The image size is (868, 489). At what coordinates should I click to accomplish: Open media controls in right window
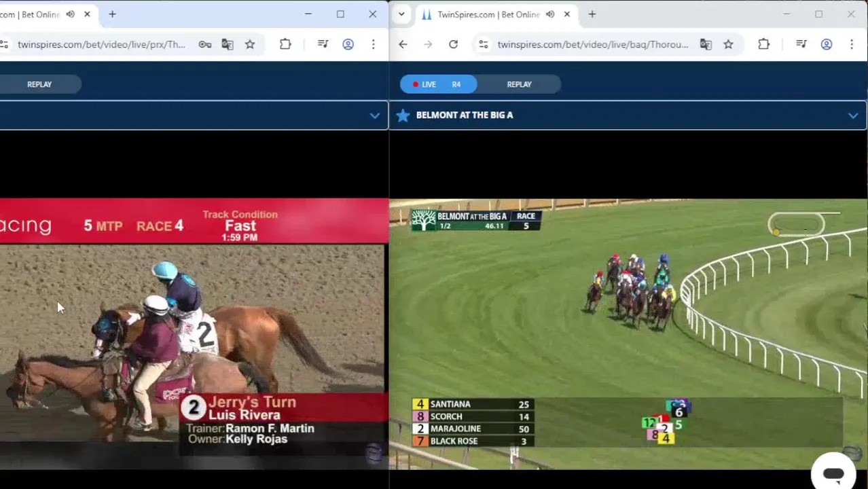coord(801,45)
